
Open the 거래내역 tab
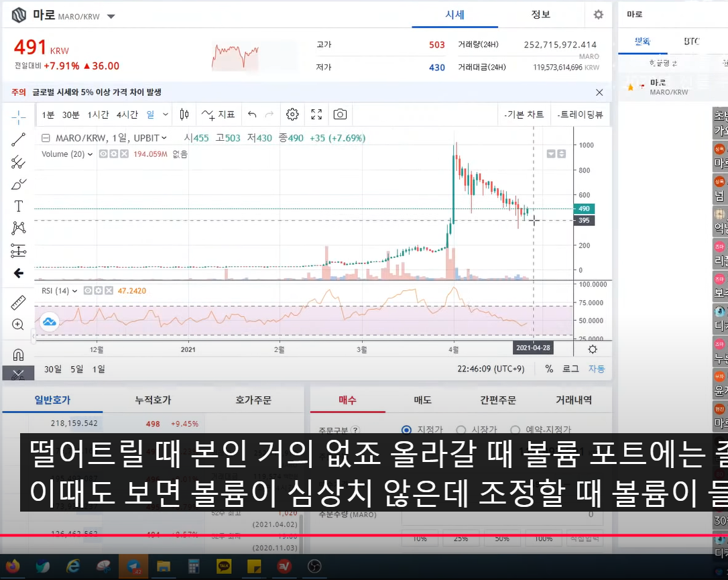[x=574, y=400]
